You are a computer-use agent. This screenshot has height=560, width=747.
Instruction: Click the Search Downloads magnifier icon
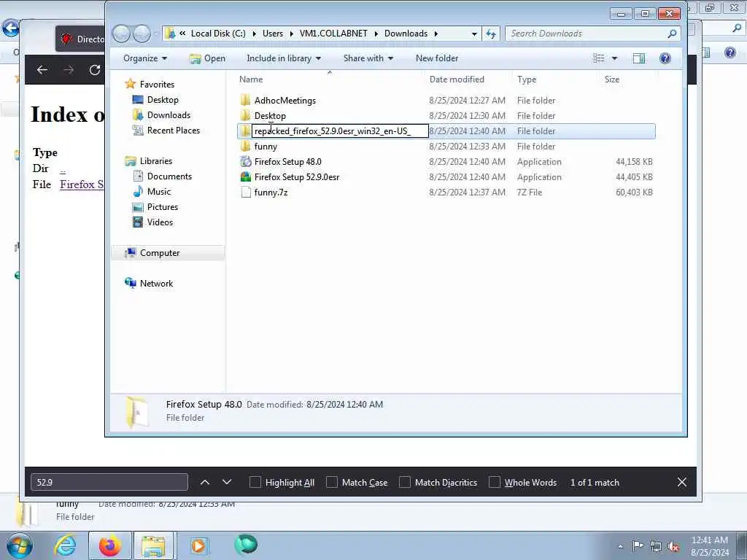[x=672, y=34]
